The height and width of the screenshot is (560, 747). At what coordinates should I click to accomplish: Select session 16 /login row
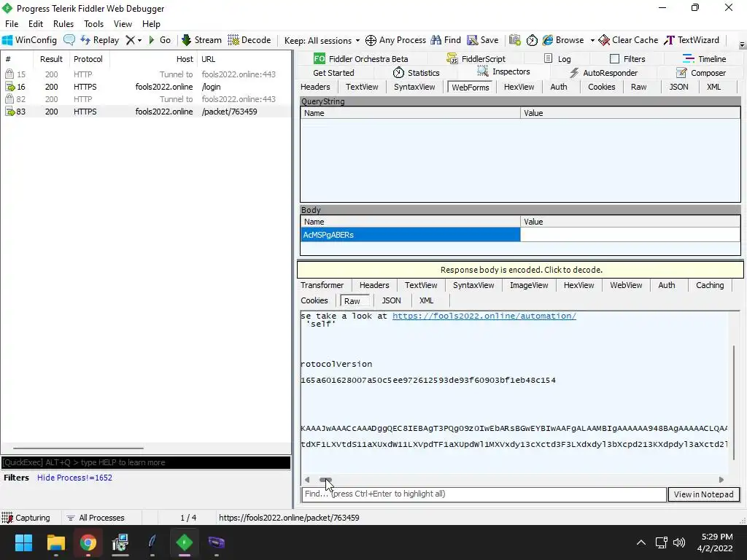pos(145,87)
